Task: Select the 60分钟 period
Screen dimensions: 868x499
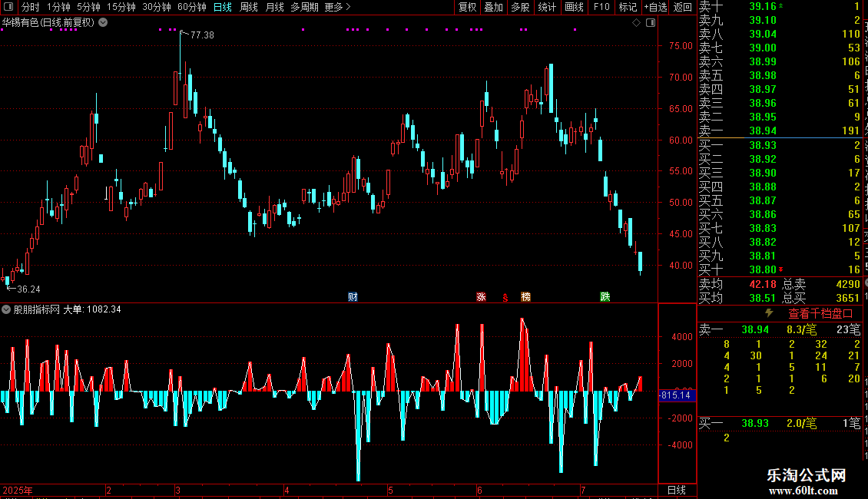Action: coord(192,7)
